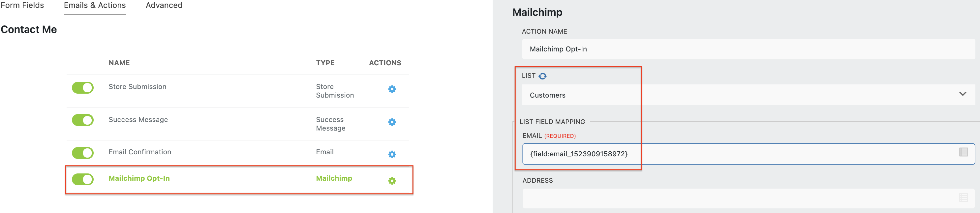This screenshot has width=980, height=213.
Task: Open settings gear for Store Submission action
Action: pyautogui.click(x=391, y=89)
